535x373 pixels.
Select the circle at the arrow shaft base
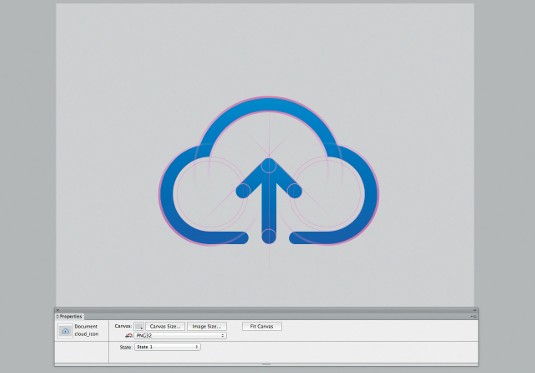click(269, 236)
